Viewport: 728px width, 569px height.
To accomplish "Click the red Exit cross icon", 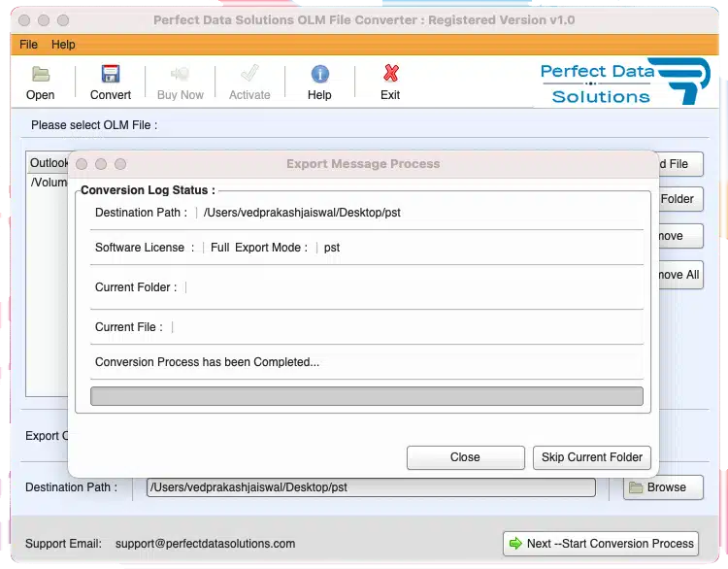I will (390, 74).
